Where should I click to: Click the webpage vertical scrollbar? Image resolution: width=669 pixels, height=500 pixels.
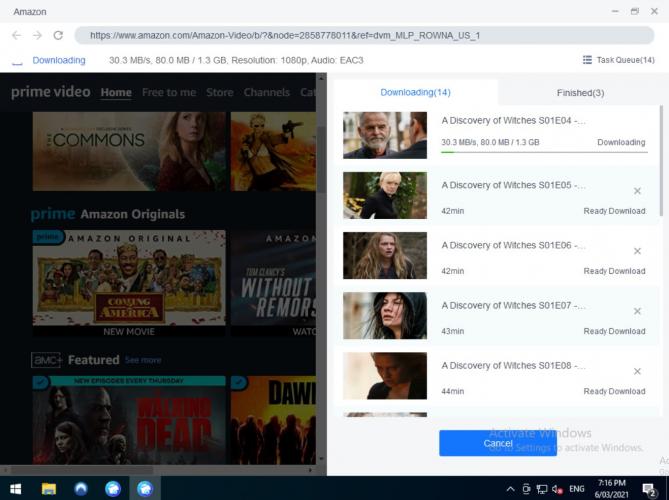321,158
